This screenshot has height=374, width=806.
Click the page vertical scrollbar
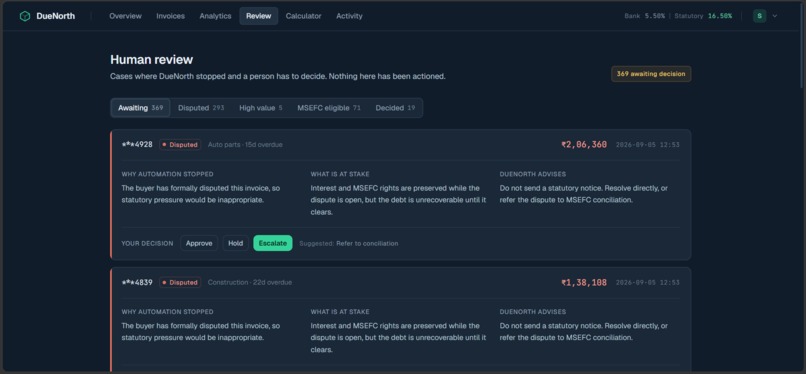click(x=802, y=46)
